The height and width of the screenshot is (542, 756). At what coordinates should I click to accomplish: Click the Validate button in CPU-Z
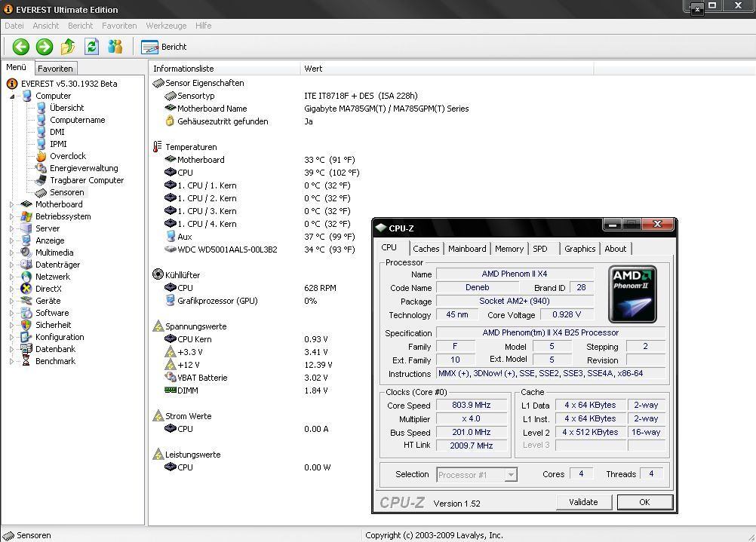(x=583, y=502)
